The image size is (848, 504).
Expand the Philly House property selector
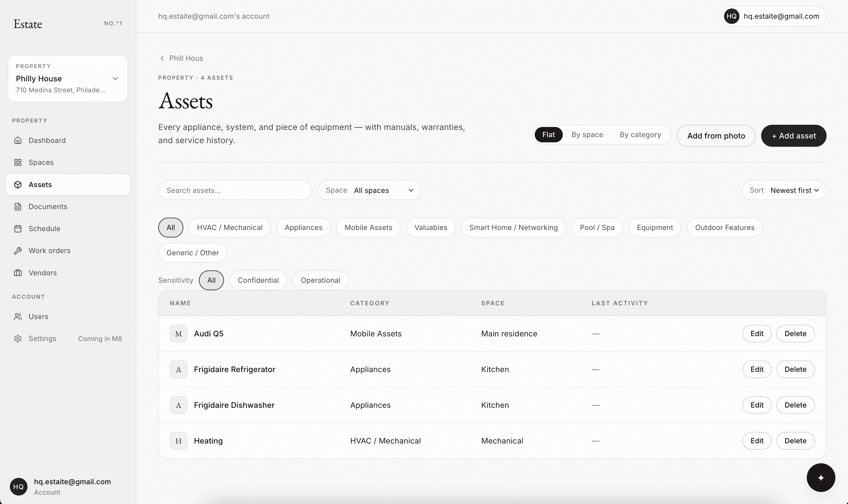(68, 78)
